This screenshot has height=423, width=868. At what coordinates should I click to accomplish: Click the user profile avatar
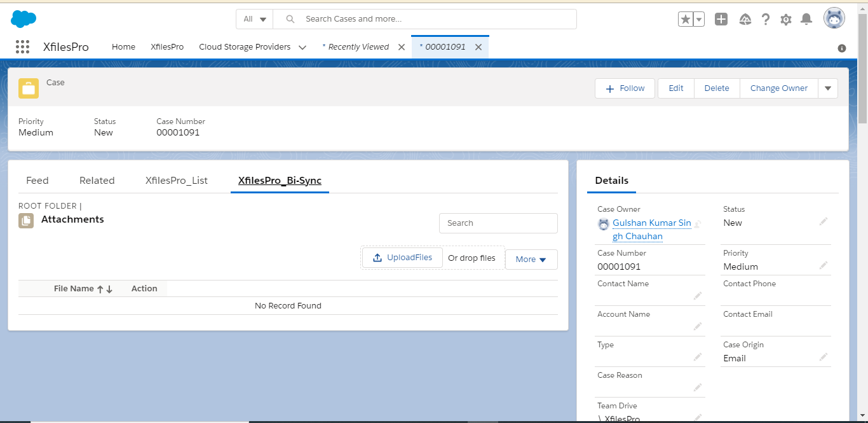(x=834, y=18)
